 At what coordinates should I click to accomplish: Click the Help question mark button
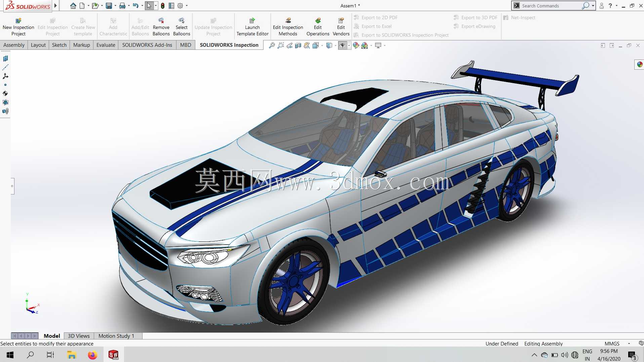[610, 6]
